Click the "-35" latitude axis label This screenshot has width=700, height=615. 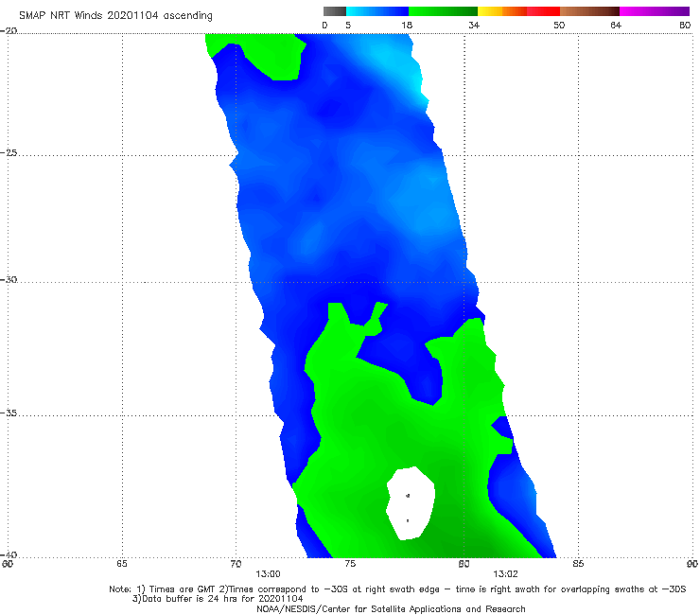coord(9,413)
